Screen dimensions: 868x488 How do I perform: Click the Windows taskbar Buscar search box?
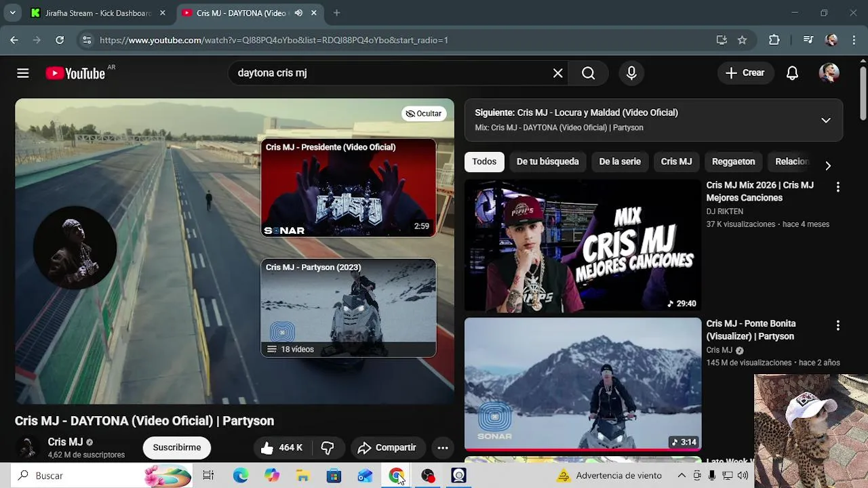(x=103, y=476)
